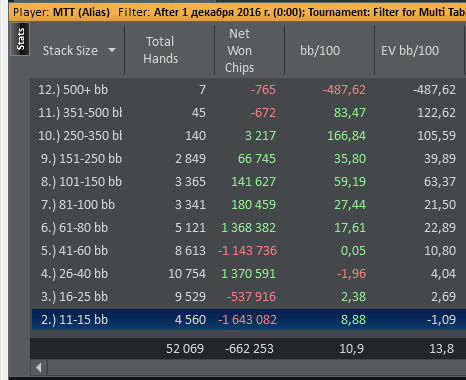Click the highlighted 11-15 bb row
Image resolution: width=466 pixels, height=380 pixels.
click(x=249, y=320)
